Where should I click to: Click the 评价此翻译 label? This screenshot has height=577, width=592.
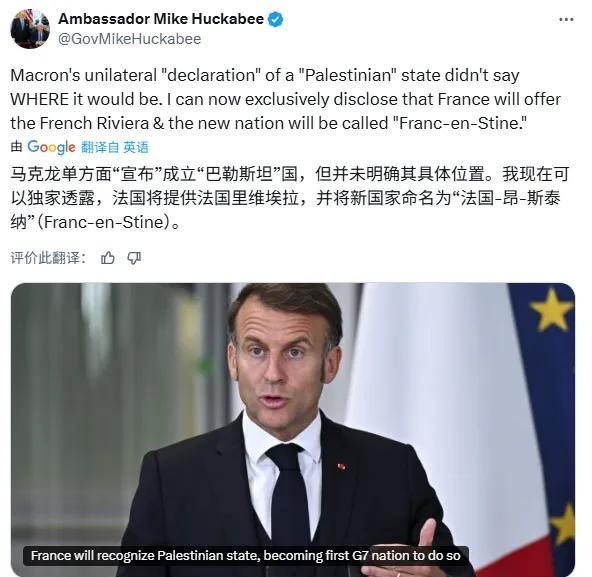click(48, 258)
